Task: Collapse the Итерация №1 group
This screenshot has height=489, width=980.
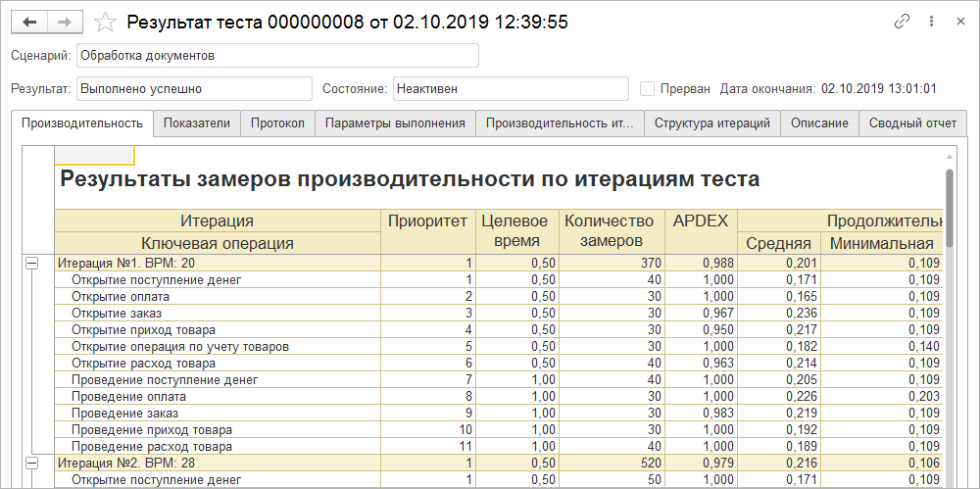Action: click(31, 264)
